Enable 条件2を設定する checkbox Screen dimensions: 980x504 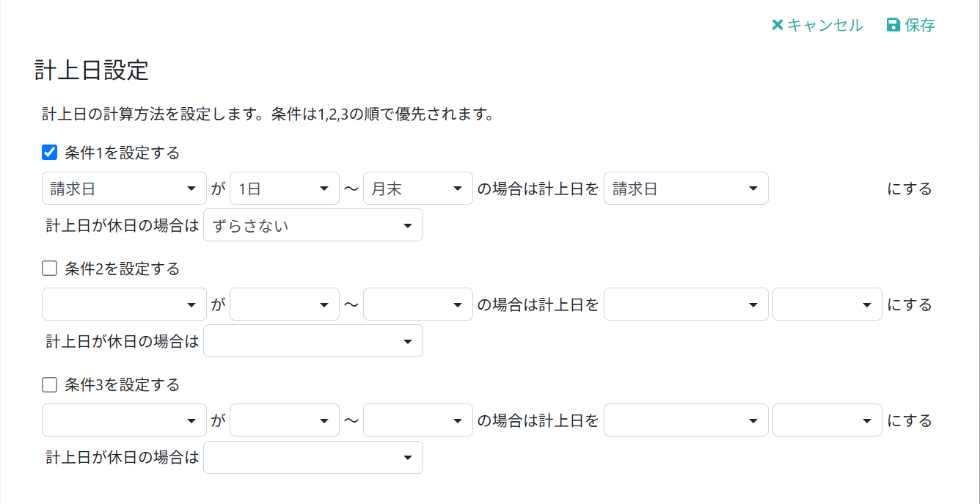50,269
